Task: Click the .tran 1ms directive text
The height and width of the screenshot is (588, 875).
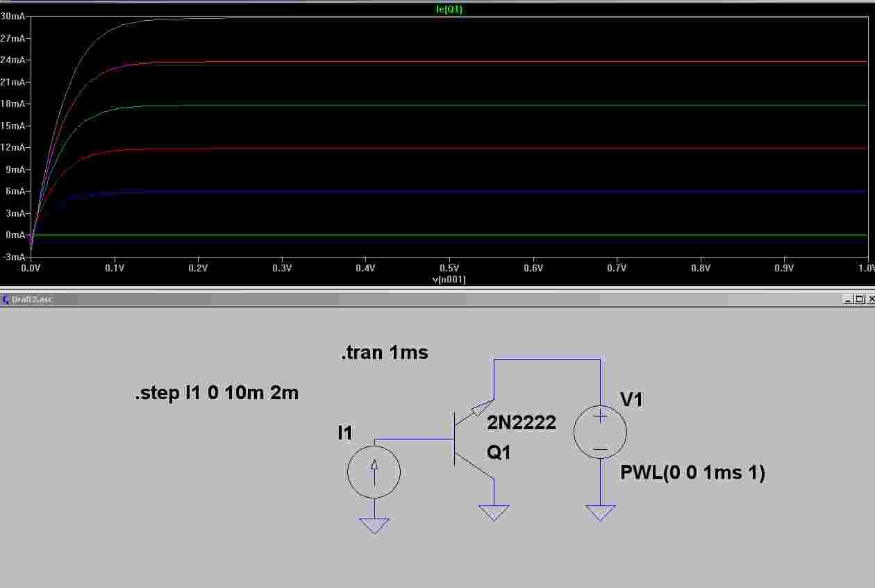Action: pyautogui.click(x=384, y=353)
